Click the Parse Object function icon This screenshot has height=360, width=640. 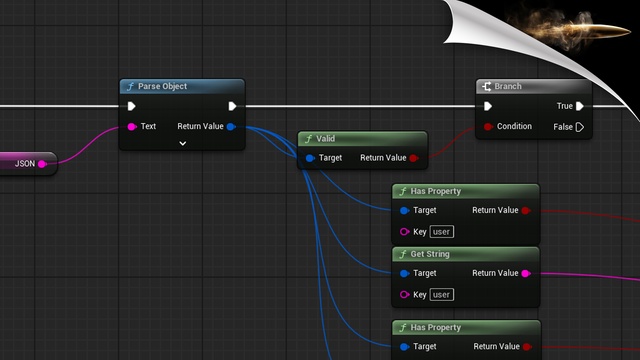[x=130, y=87]
